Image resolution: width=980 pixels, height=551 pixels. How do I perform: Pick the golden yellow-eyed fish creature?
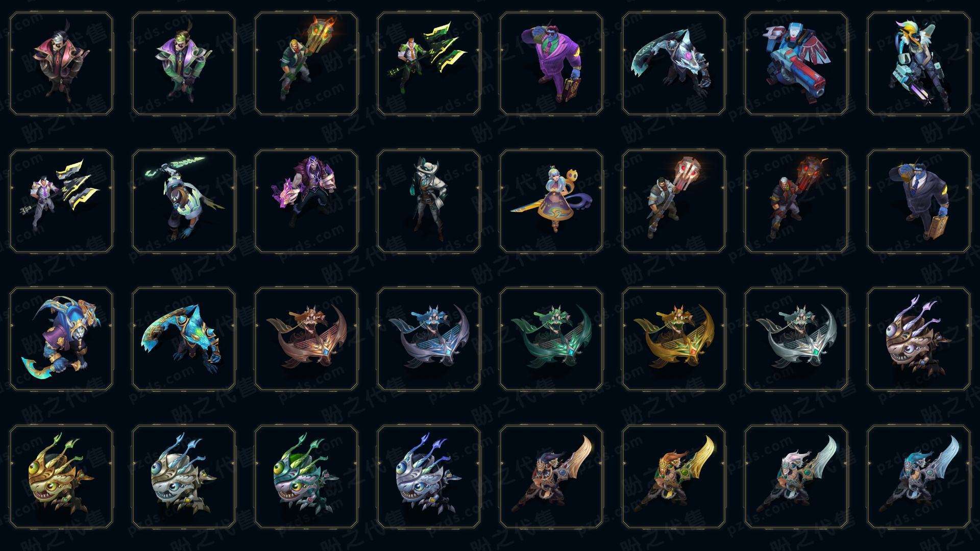point(61,477)
